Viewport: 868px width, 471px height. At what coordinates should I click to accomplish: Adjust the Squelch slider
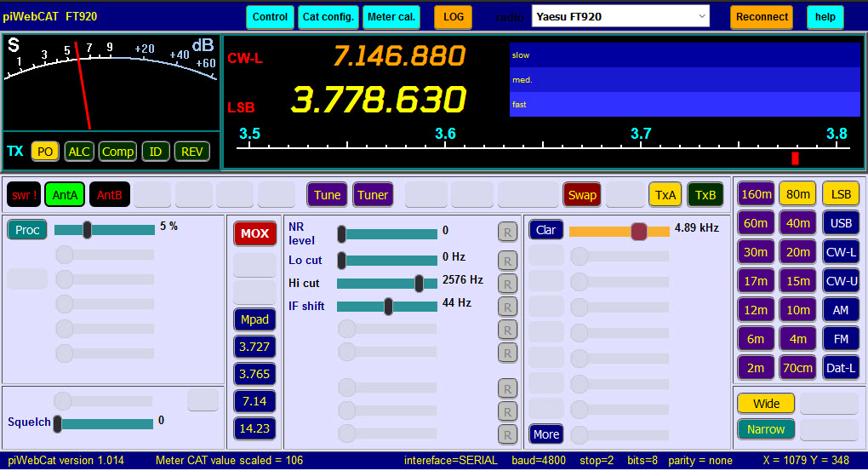point(104,424)
